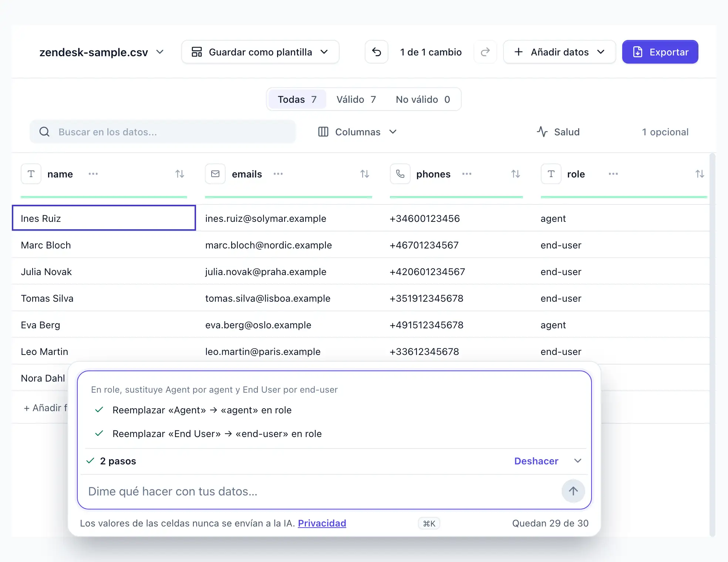The width and height of the screenshot is (728, 562).
Task: Open emails column options menu
Action: [278, 174]
